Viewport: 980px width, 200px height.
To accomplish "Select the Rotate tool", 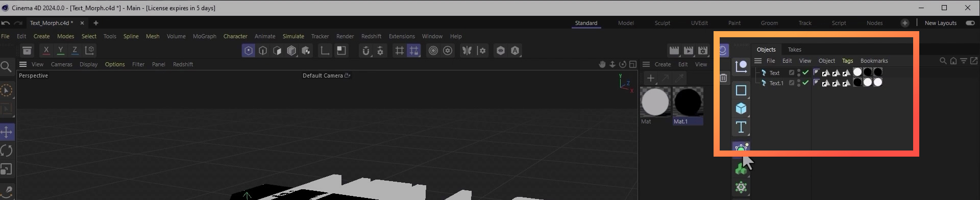I will pos(7,151).
